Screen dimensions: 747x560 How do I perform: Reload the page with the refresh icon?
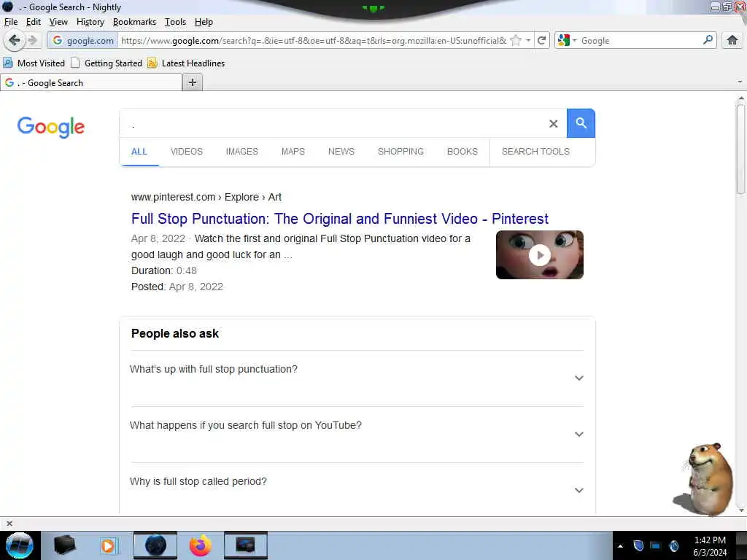542,41
